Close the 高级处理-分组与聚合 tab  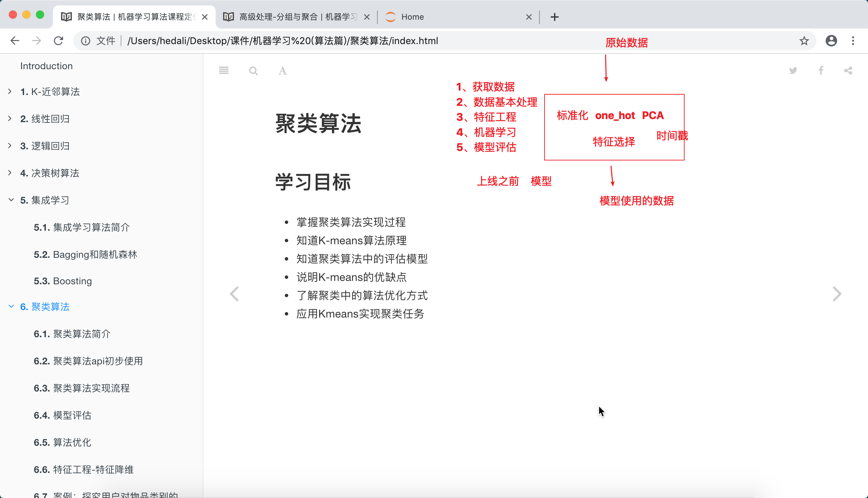click(367, 17)
